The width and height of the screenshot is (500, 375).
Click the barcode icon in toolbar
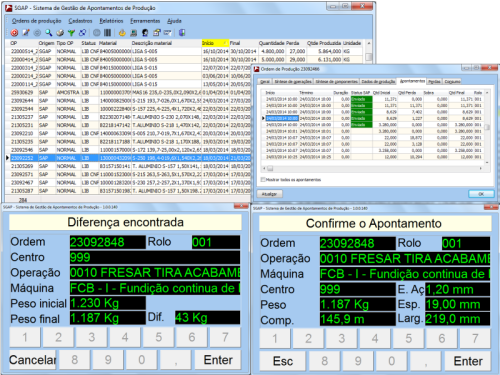coord(107,33)
